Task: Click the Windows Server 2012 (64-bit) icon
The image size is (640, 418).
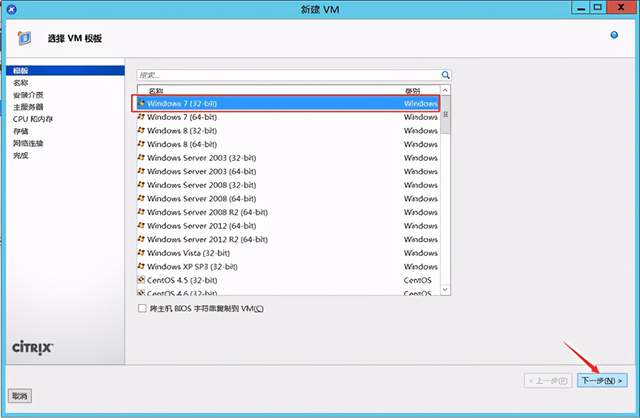Action: pyautogui.click(x=141, y=225)
